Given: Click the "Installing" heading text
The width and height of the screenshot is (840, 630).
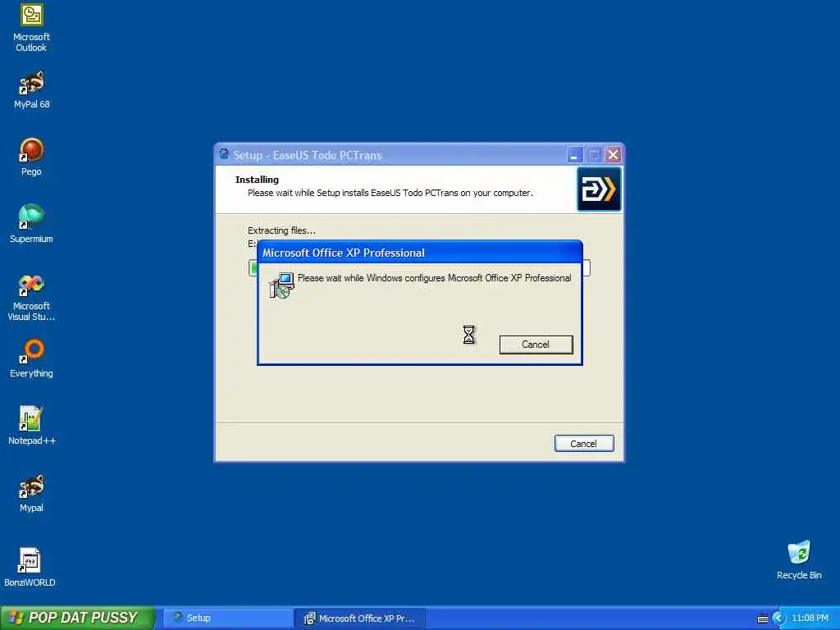Looking at the screenshot, I should tap(257, 180).
